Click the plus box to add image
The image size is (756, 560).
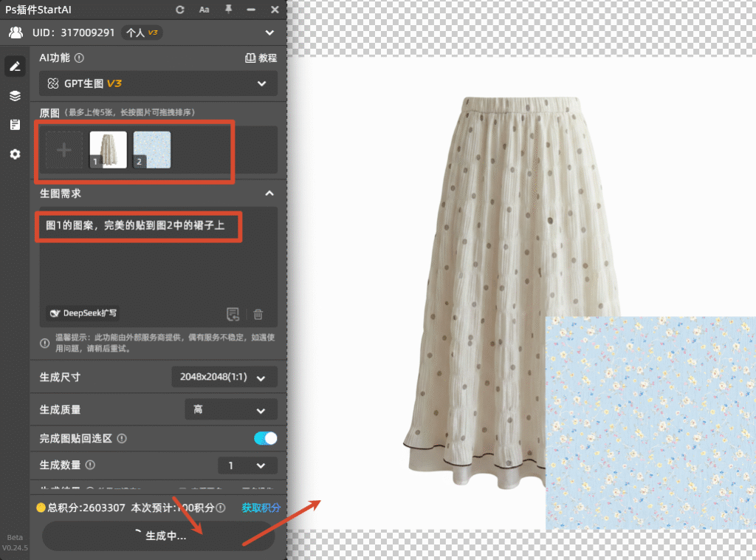point(64,150)
